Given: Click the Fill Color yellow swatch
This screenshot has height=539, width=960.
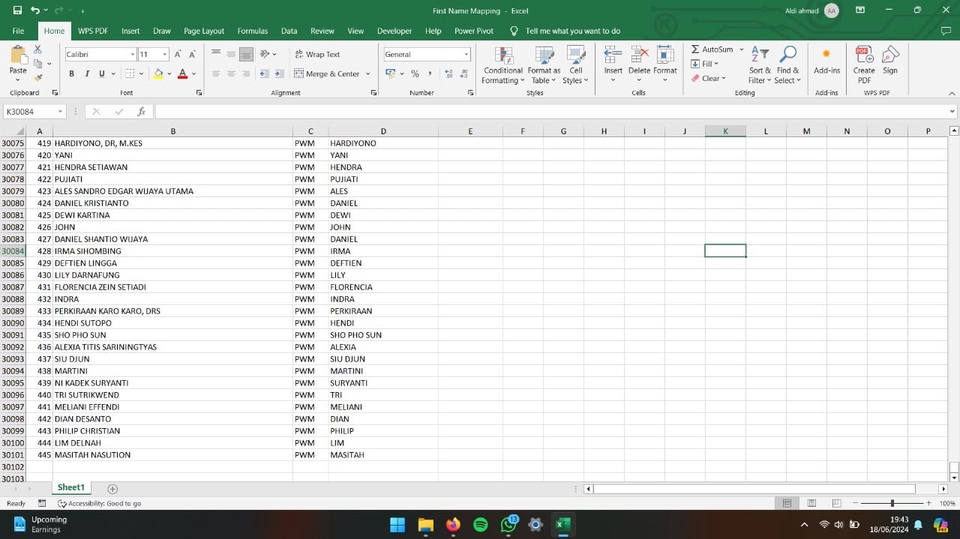Looking at the screenshot, I should tap(159, 74).
